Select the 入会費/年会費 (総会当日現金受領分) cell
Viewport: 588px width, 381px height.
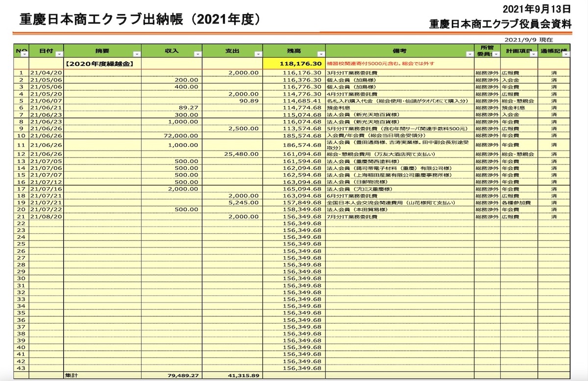[399, 135]
